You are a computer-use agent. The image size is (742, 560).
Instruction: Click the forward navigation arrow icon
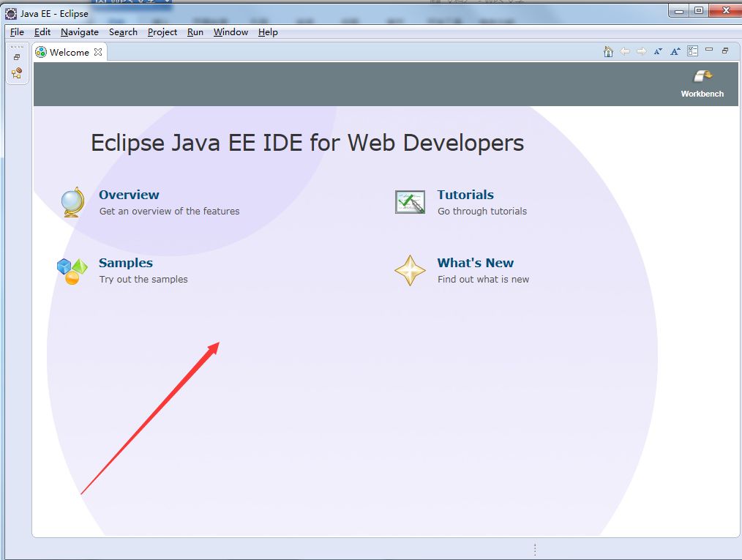point(641,51)
